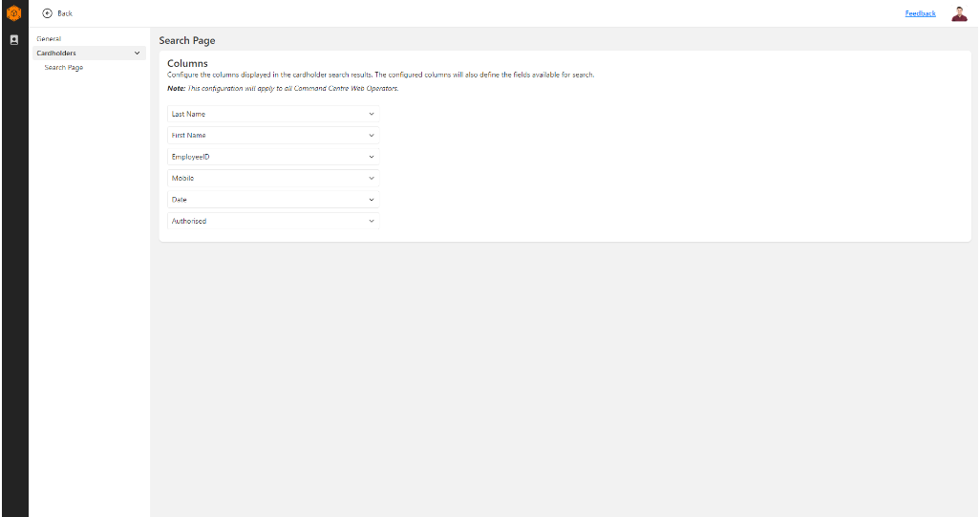Image resolution: width=980 pixels, height=517 pixels.
Task: Click the italic Note about Web Operators
Action: 283,88
